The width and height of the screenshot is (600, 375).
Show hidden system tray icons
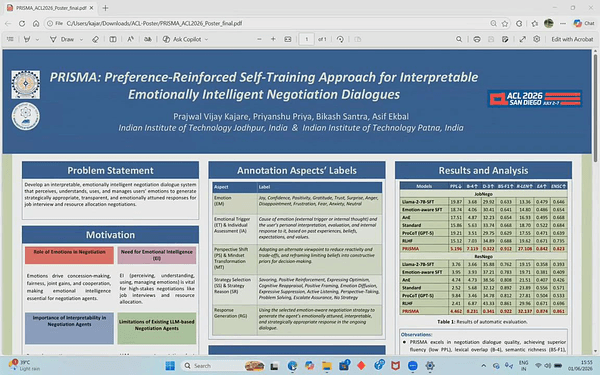pyautogui.click(x=483, y=366)
